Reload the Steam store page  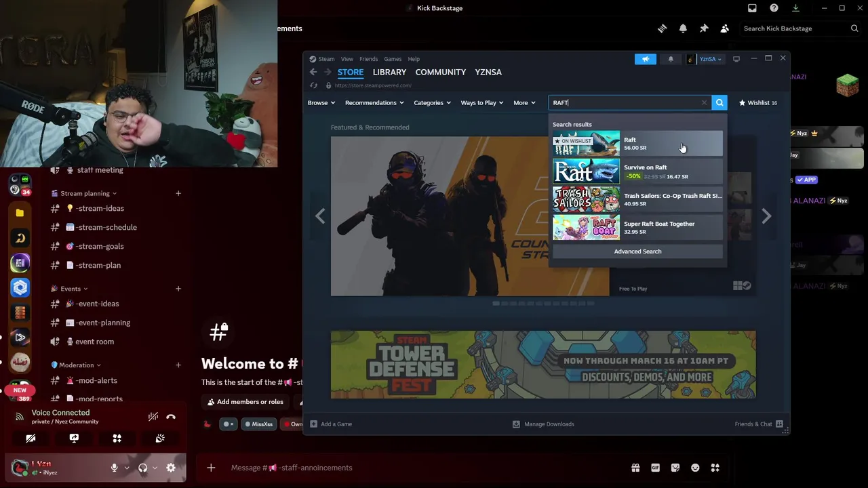(x=313, y=85)
